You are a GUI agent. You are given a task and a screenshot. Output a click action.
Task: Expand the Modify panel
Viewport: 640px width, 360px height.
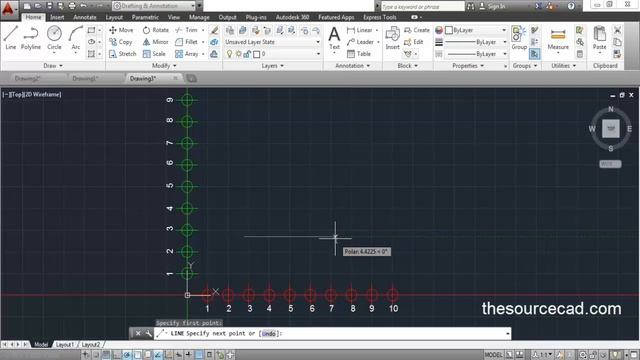pos(164,66)
